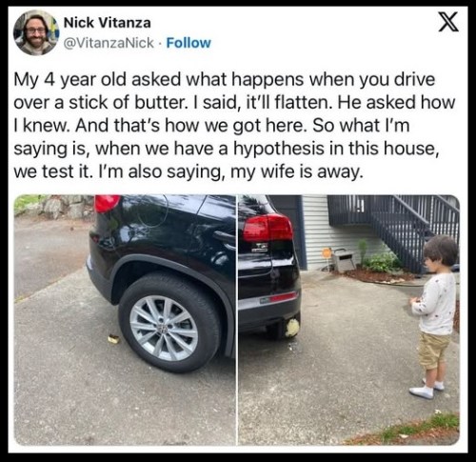Viewport: 476px width, 462px height.
Task: Click Nick Vitanza's profile avatar
Action: pos(36,32)
